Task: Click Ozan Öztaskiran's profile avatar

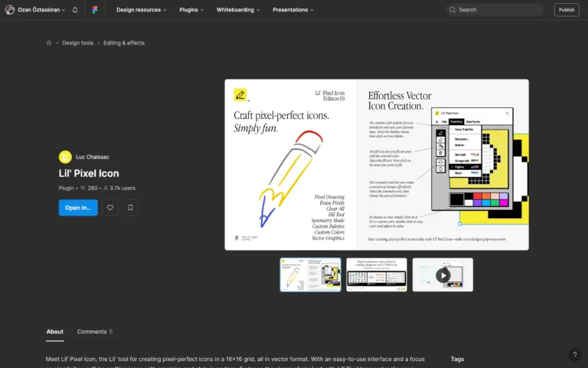Action: tap(10, 10)
